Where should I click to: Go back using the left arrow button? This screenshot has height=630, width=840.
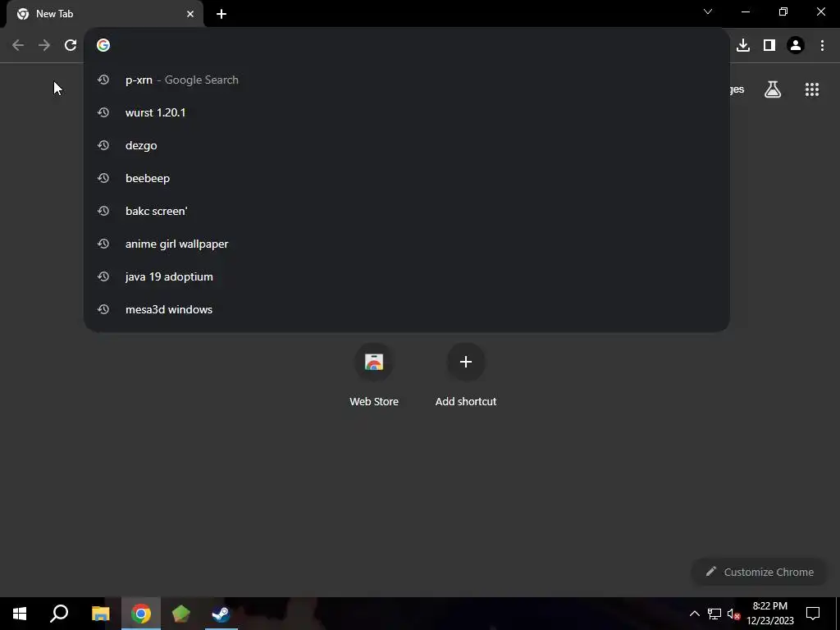point(18,45)
